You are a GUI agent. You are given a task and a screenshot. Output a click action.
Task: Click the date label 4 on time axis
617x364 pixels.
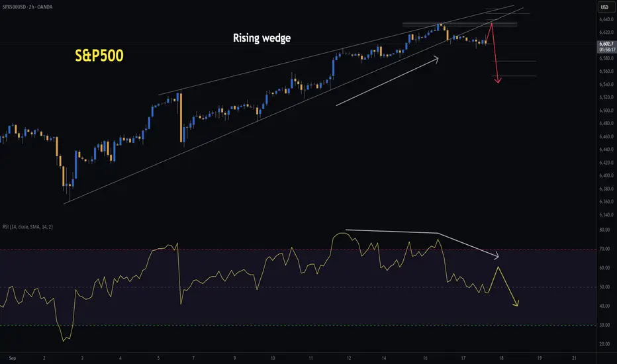click(x=120, y=358)
